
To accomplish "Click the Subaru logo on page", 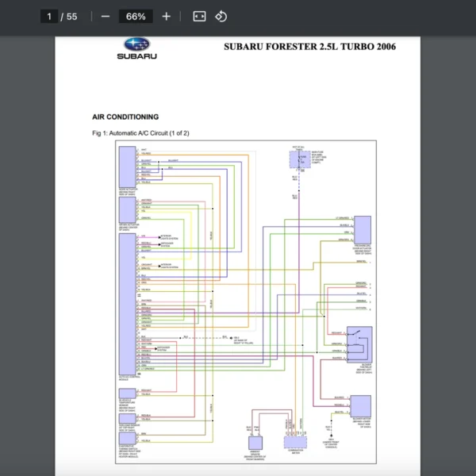I will click(137, 45).
